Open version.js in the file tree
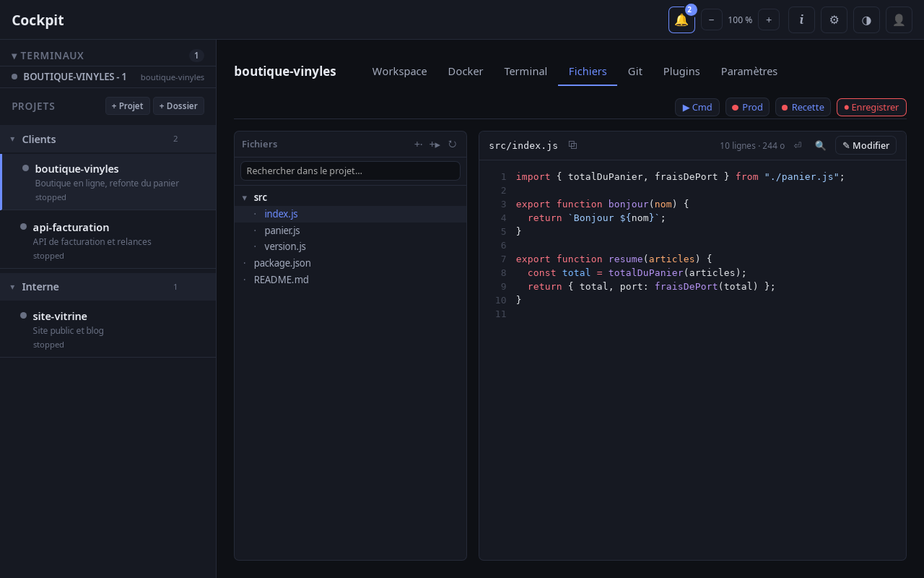Image resolution: width=924 pixels, height=578 pixels. click(x=350, y=246)
